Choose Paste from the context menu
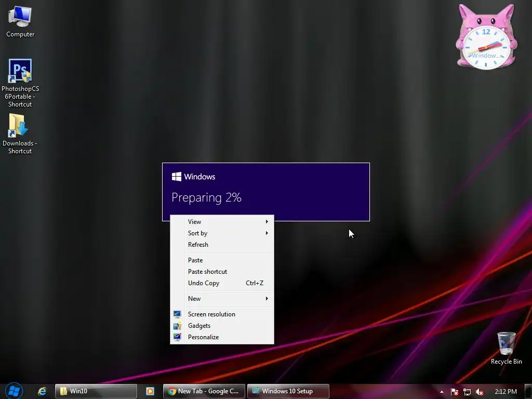532x399 pixels. pyautogui.click(x=222, y=260)
